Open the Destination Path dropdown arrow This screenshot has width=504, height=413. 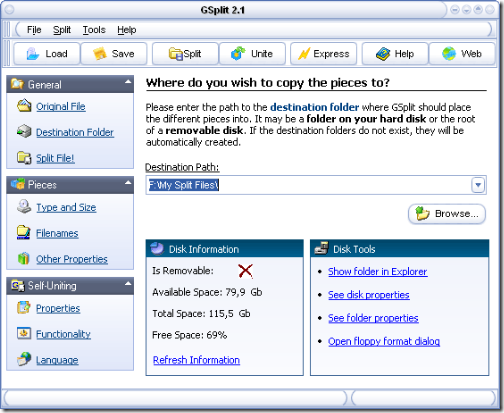478,185
